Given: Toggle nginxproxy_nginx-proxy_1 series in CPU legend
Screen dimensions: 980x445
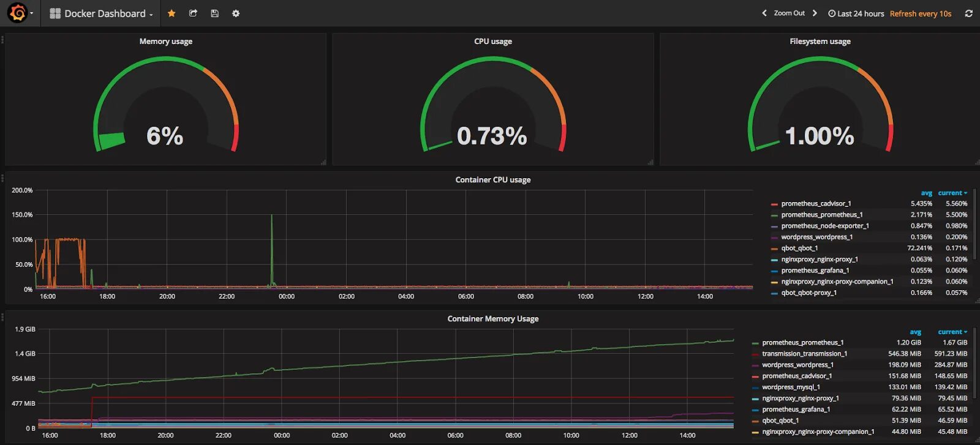Looking at the screenshot, I should (x=820, y=259).
